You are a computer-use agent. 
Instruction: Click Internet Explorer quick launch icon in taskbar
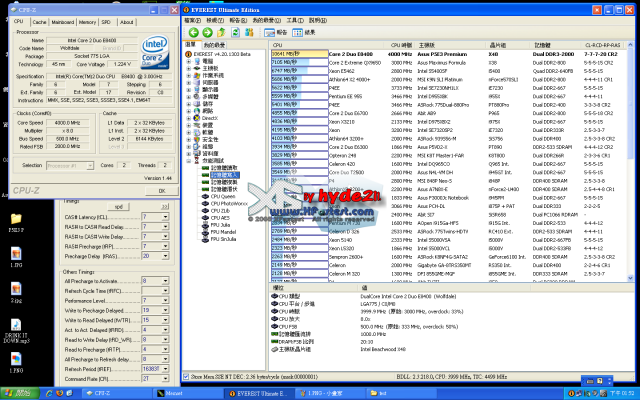(49, 393)
